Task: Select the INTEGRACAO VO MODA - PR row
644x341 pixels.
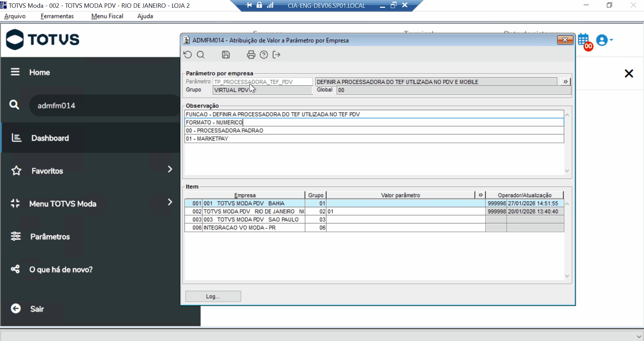Action: [374, 227]
